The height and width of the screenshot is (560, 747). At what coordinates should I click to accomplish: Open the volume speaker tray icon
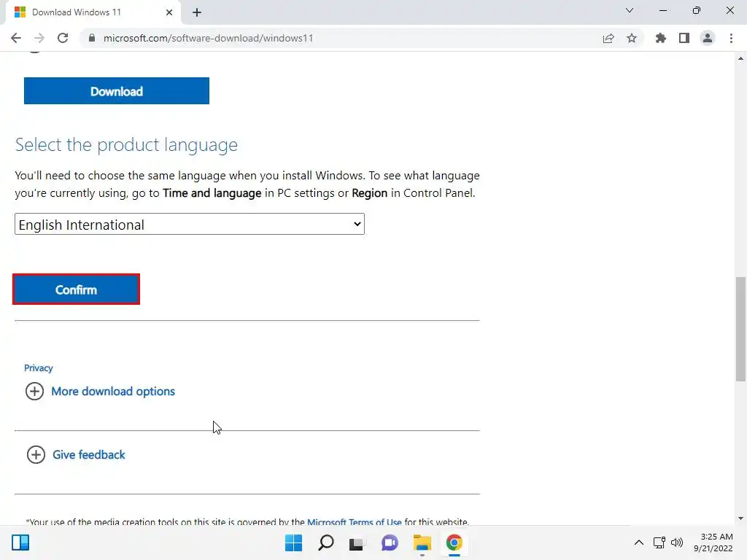(676, 542)
